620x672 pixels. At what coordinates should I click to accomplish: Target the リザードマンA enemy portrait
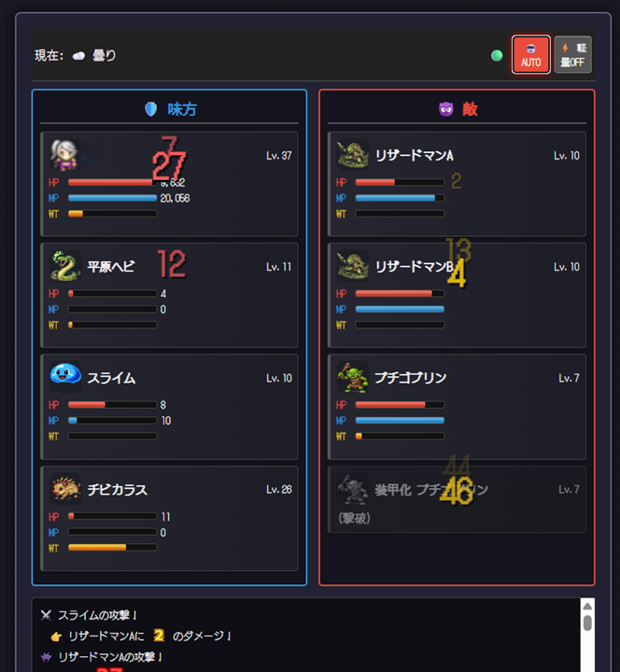(353, 155)
